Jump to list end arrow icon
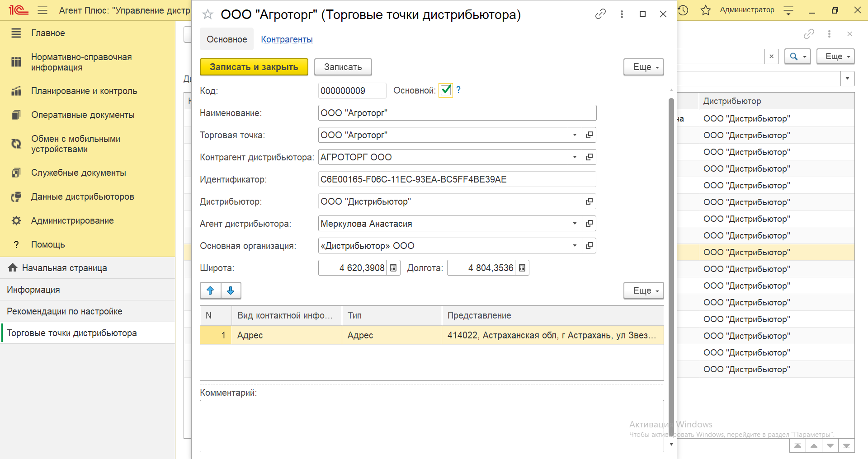 (x=846, y=446)
